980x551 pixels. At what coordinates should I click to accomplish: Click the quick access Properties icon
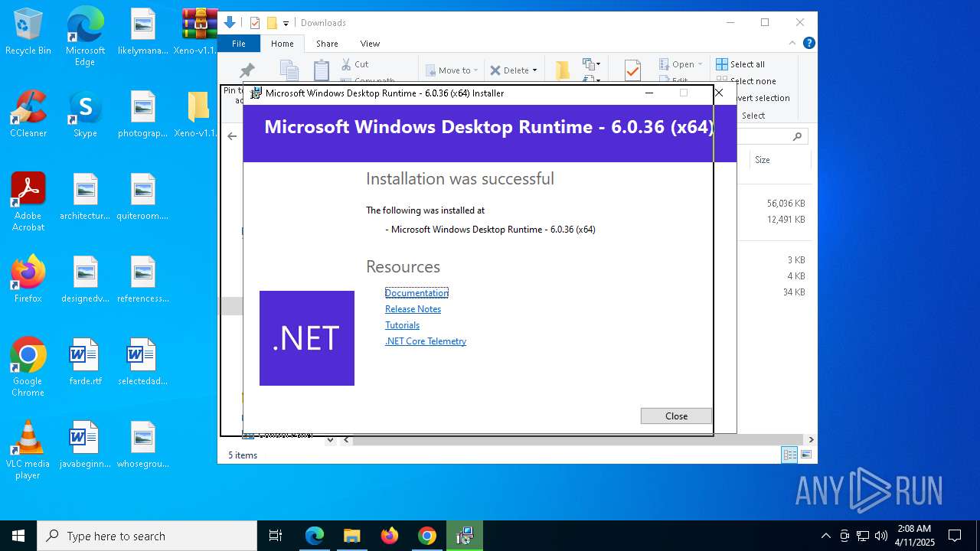point(255,23)
